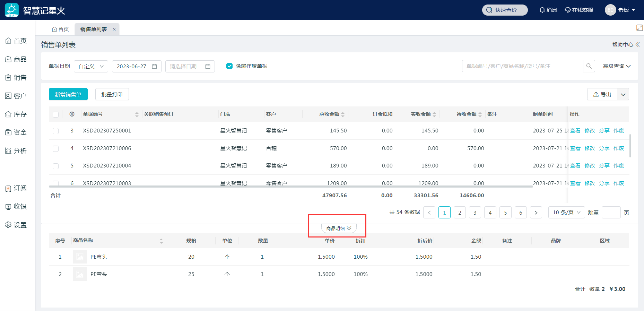This screenshot has height=311, width=644.
Task: Click the fullscreen expand icon
Action: click(639, 28)
